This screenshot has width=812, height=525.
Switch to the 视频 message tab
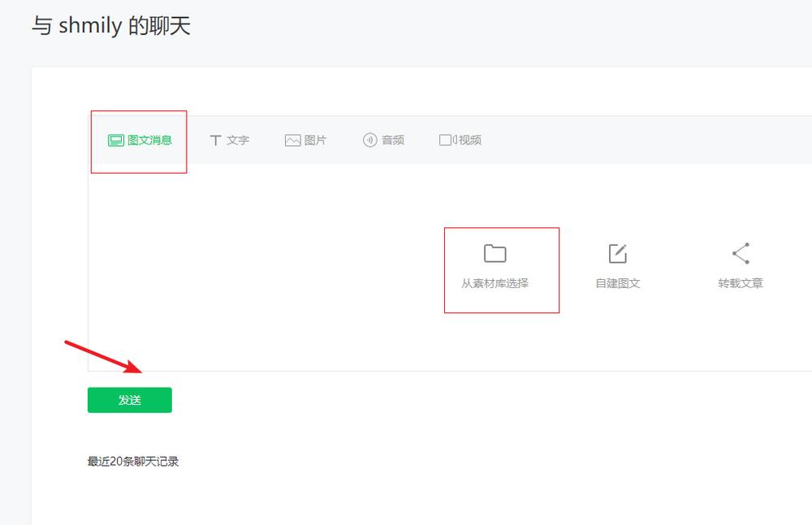tap(460, 139)
